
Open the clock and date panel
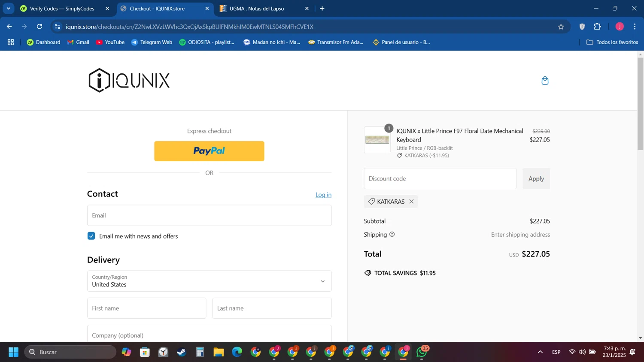point(614,352)
